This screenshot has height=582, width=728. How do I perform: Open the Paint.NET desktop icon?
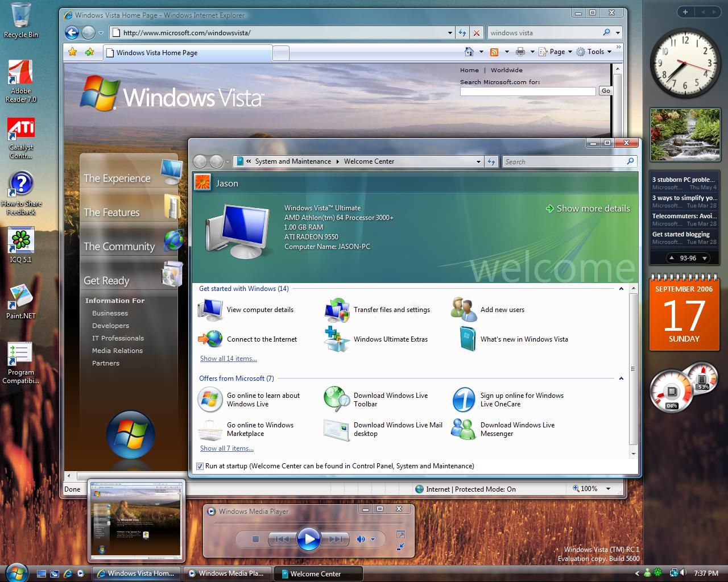click(x=21, y=298)
